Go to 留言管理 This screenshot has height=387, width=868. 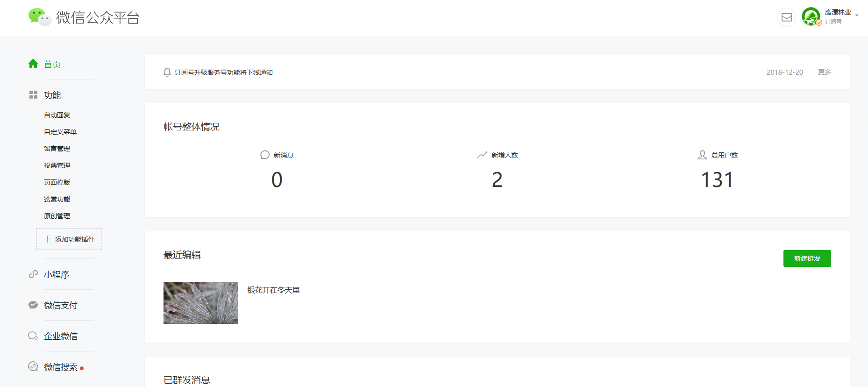[57, 149]
